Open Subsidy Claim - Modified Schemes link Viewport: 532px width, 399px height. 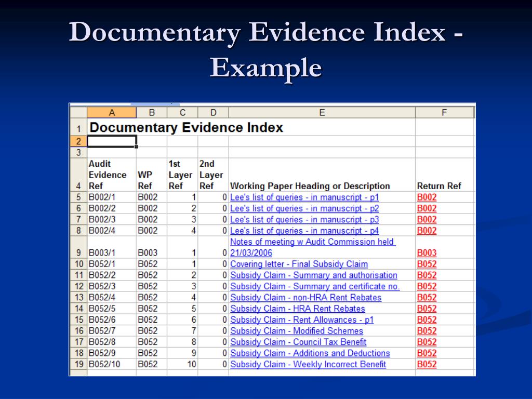click(x=297, y=331)
